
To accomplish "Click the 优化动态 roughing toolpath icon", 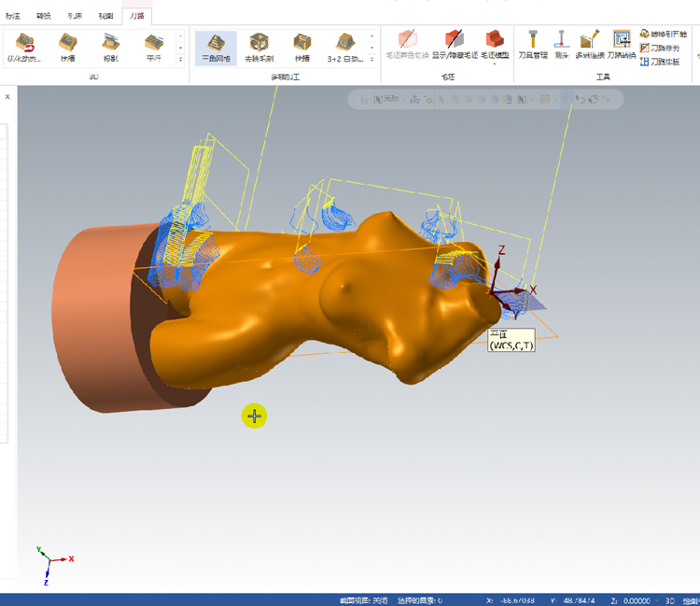I will click(x=24, y=48).
